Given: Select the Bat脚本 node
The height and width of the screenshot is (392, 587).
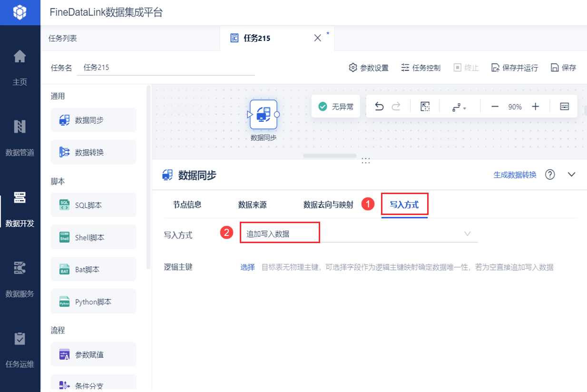Looking at the screenshot, I should (x=94, y=269).
